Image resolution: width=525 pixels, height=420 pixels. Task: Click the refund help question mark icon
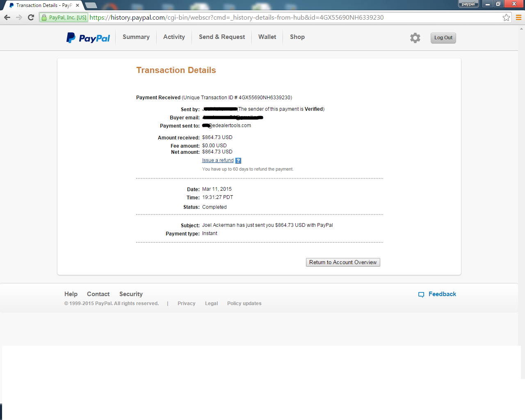point(238,161)
